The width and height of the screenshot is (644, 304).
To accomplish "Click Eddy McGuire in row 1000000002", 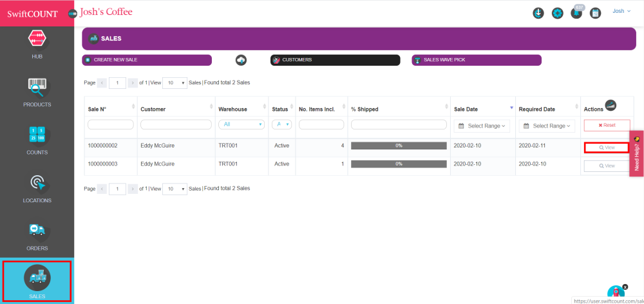I will pos(157,146).
